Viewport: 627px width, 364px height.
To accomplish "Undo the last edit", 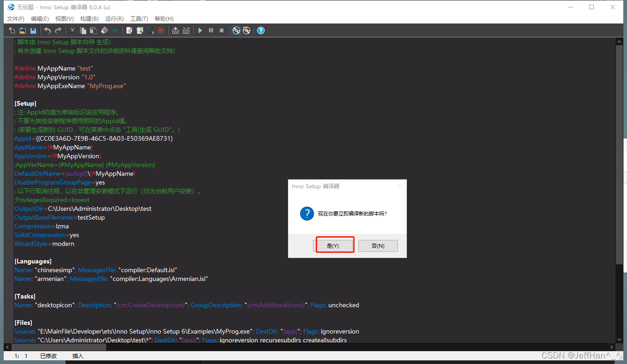I will point(47,30).
